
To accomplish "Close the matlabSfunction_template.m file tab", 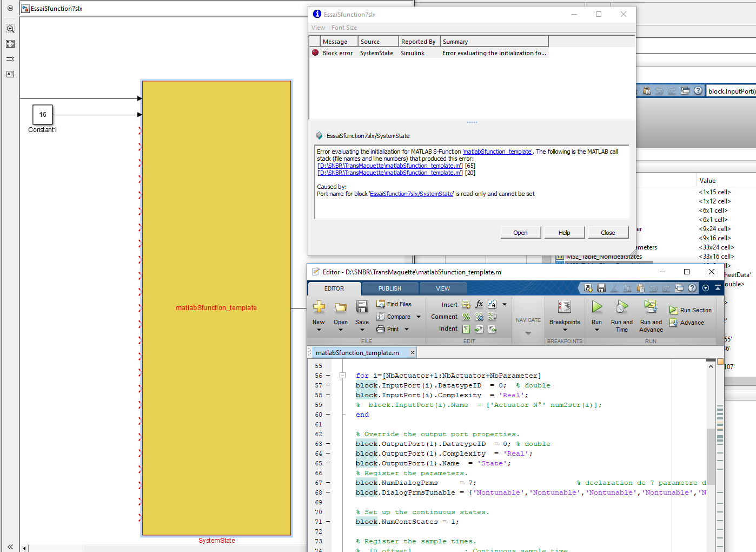I will tap(412, 353).
